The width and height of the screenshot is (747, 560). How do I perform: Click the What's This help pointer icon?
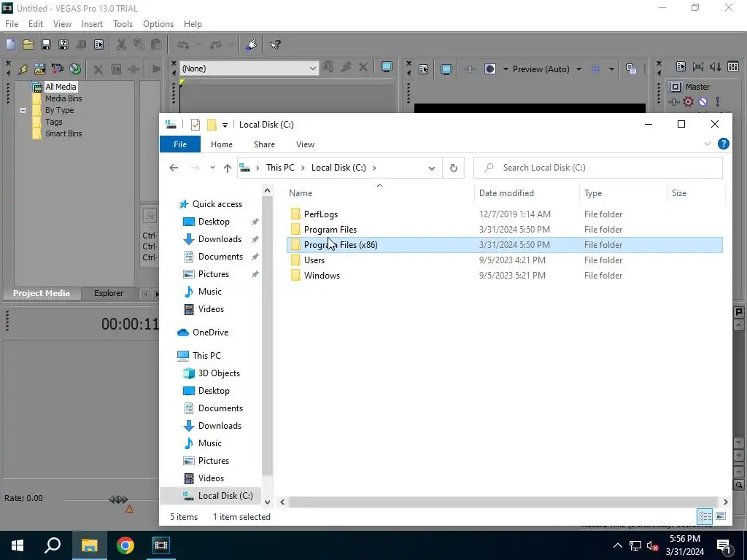275,44
